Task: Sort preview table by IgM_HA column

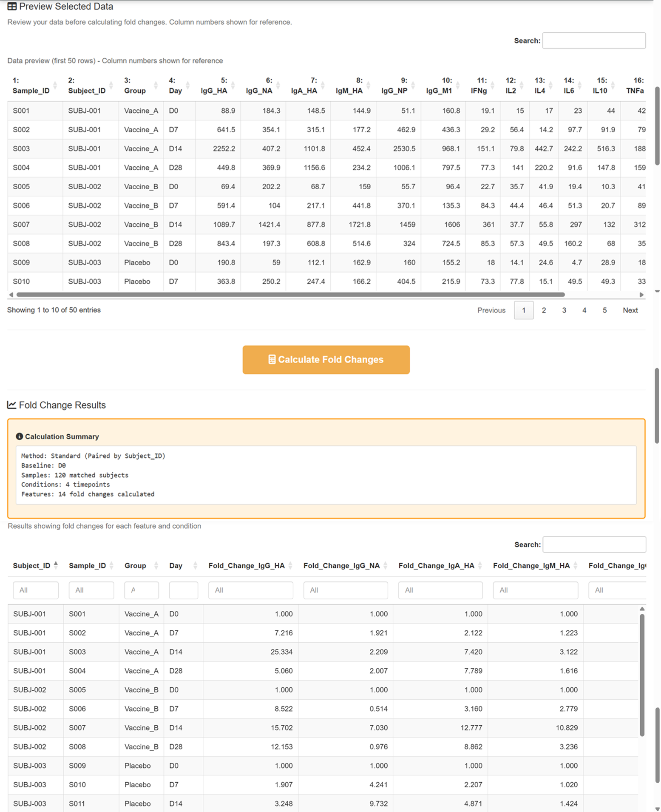Action: tap(353, 85)
